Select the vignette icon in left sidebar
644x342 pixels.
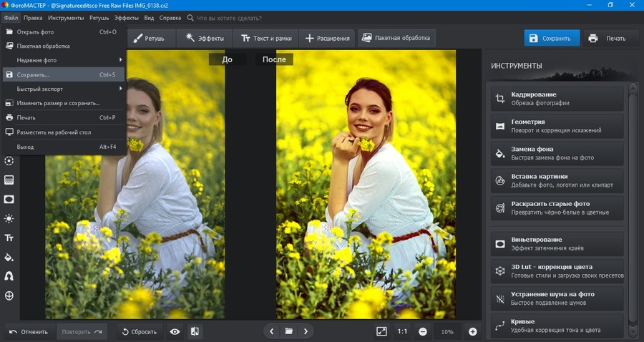pyautogui.click(x=9, y=199)
